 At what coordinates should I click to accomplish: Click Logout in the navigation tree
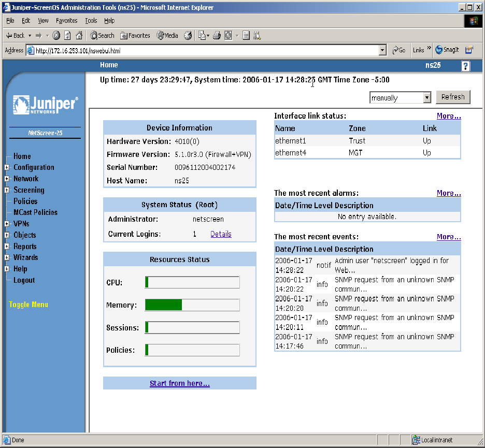pyautogui.click(x=24, y=280)
